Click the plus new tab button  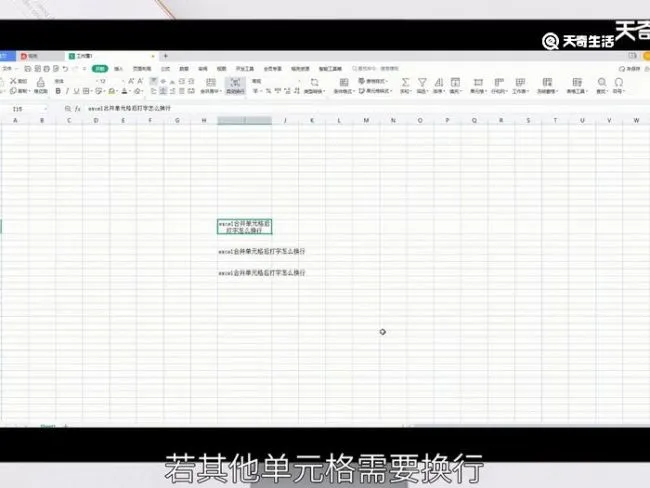(x=165, y=56)
